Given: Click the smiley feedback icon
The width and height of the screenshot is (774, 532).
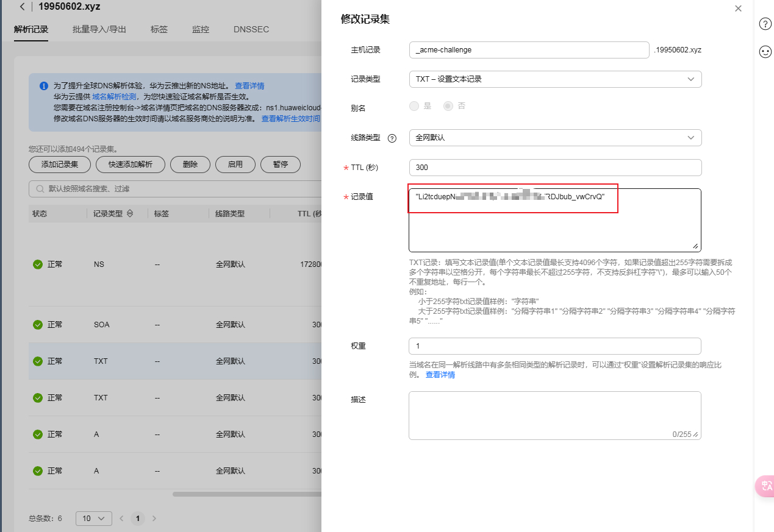Looking at the screenshot, I should click(x=765, y=52).
